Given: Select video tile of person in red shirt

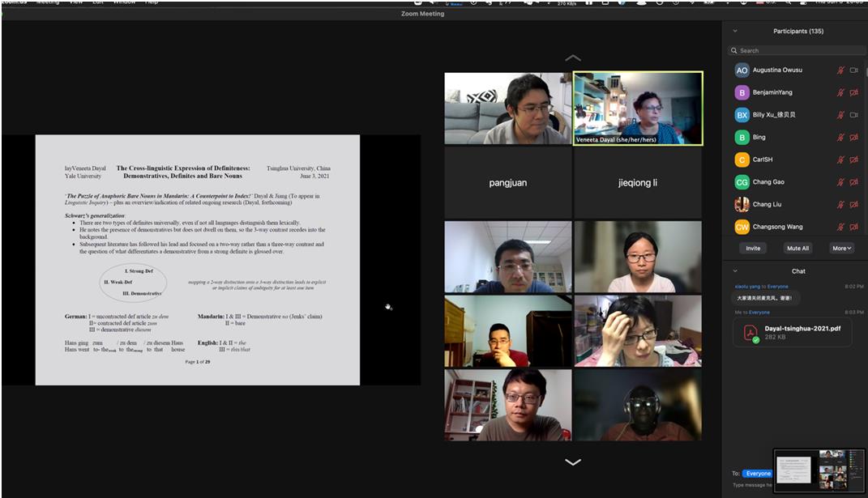Looking at the screenshot, I should click(507, 331).
